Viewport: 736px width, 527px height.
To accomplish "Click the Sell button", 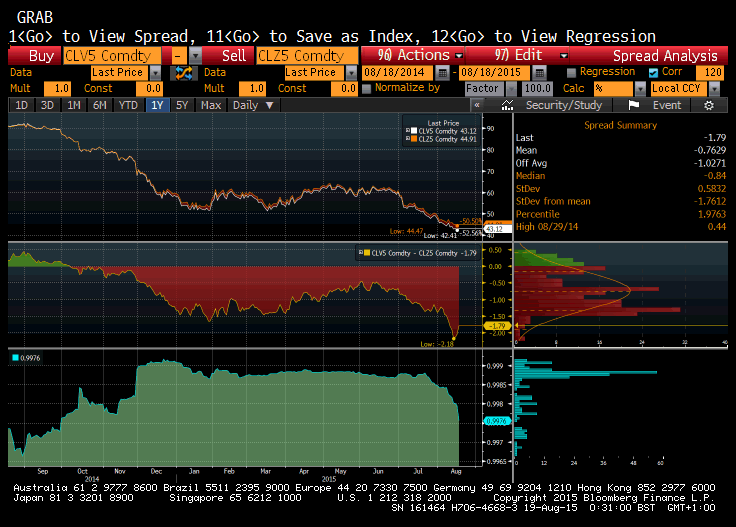I will (x=229, y=56).
